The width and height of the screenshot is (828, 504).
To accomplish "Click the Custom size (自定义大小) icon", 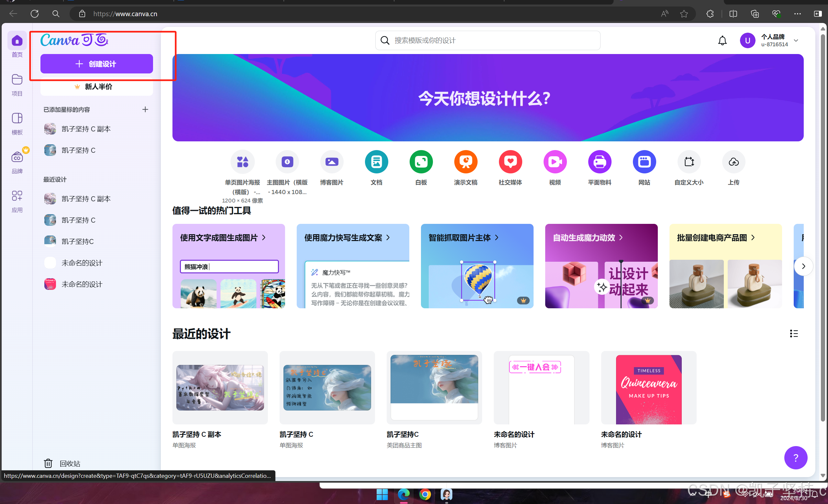I will tap(689, 162).
